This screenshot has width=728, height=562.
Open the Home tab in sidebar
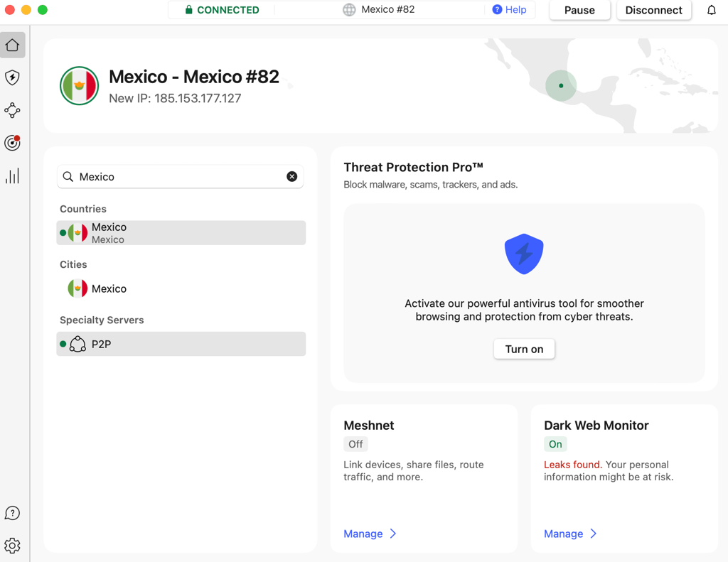(x=13, y=45)
